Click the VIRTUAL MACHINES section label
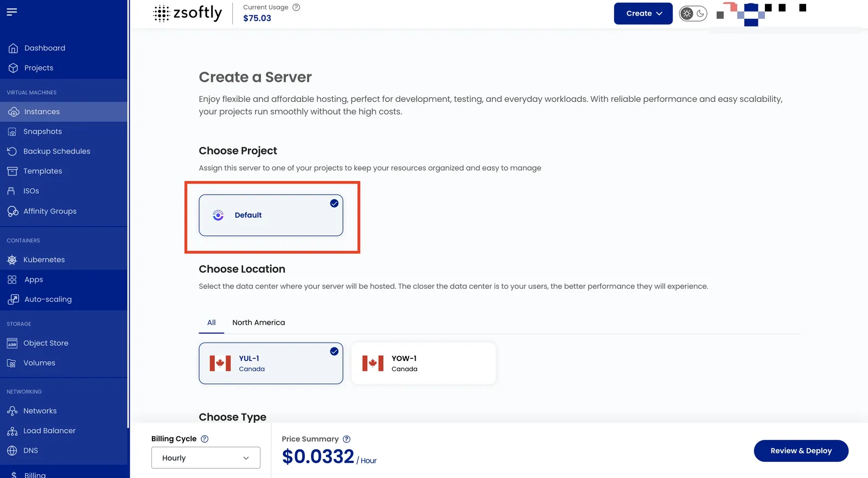 tap(31, 93)
